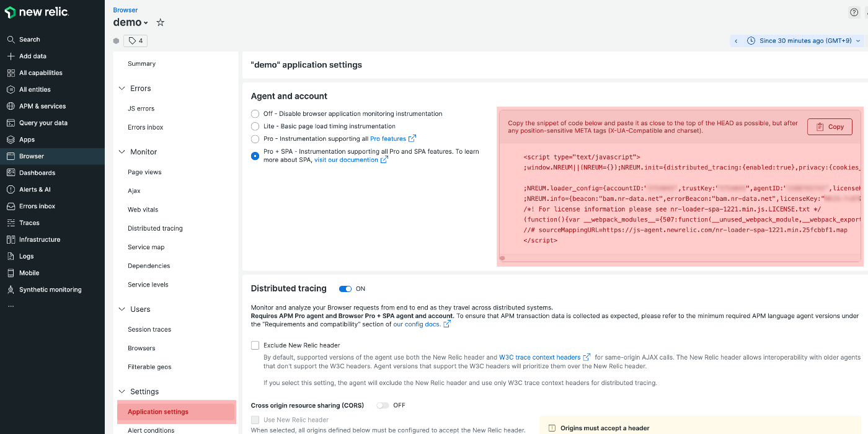The image size is (868, 434).
Task: Open Session traces page
Action: [149, 329]
